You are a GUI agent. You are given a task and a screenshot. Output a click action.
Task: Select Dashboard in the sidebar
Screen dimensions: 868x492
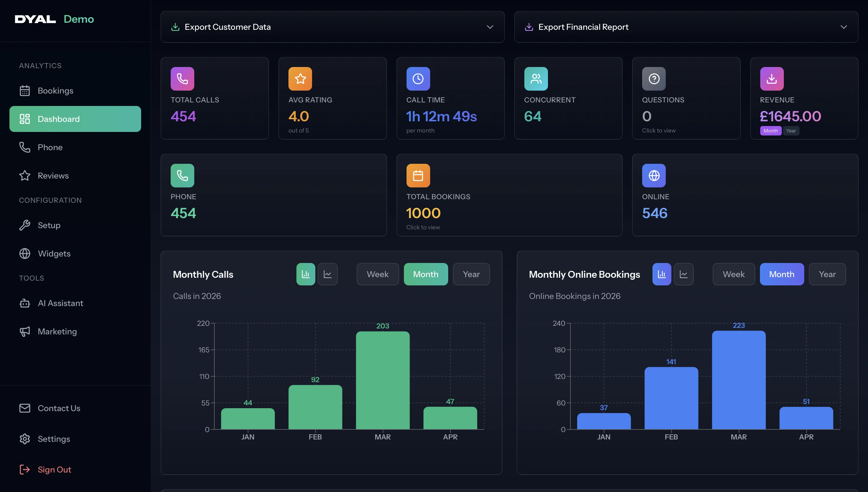pyautogui.click(x=75, y=119)
